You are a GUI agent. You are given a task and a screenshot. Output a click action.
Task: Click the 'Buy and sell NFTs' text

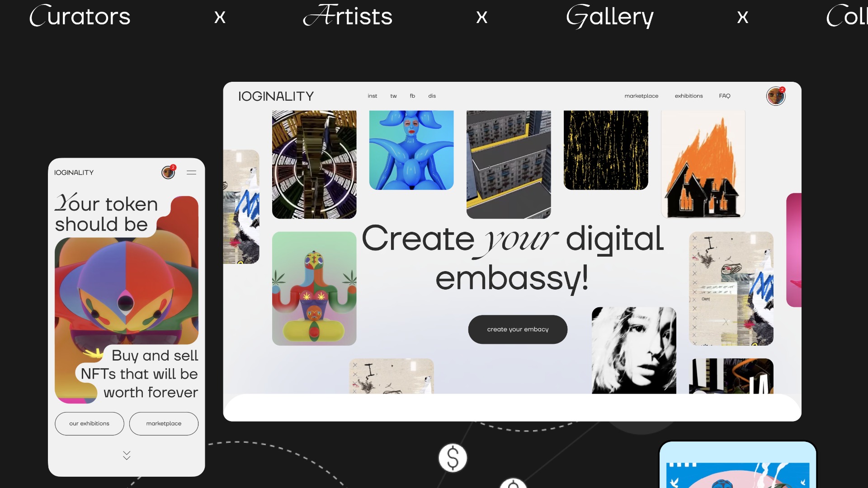pyautogui.click(x=139, y=374)
